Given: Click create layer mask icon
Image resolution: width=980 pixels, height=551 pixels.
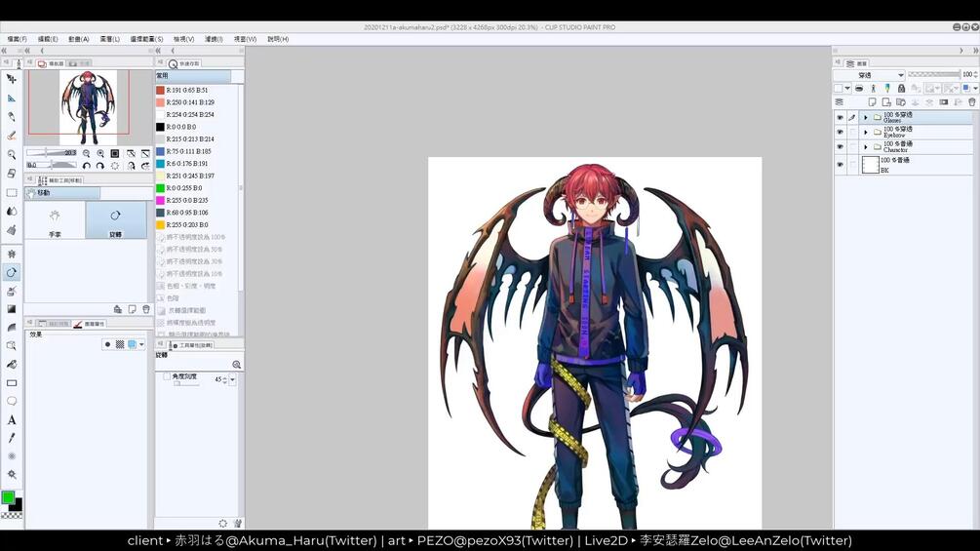Looking at the screenshot, I should [x=943, y=101].
